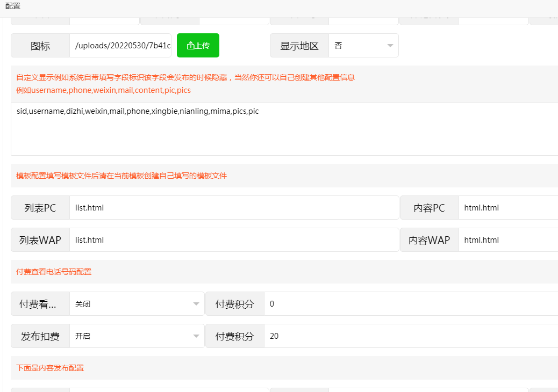Click the 付费查看电话号码配置 section heading
This screenshot has width=558, height=392.
pos(54,272)
